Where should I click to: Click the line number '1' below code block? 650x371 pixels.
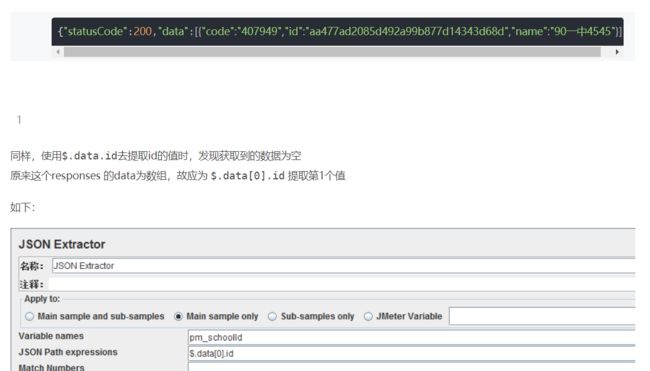point(19,120)
